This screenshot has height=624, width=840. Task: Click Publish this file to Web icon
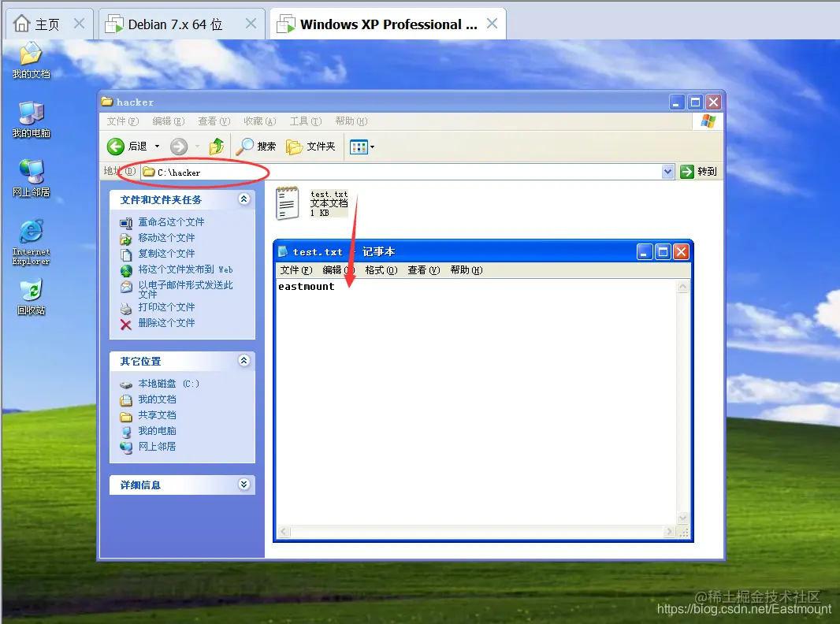(x=126, y=270)
